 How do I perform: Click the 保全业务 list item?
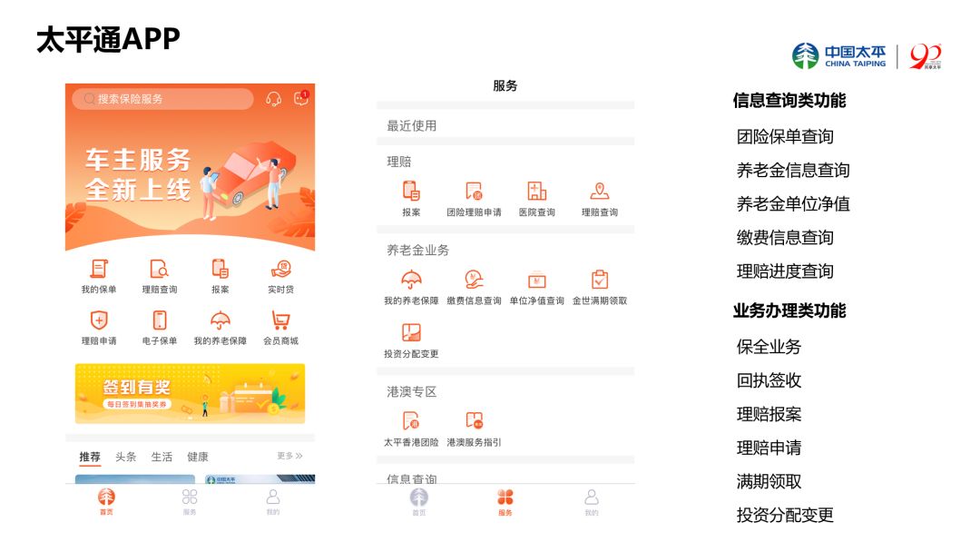pyautogui.click(x=769, y=347)
